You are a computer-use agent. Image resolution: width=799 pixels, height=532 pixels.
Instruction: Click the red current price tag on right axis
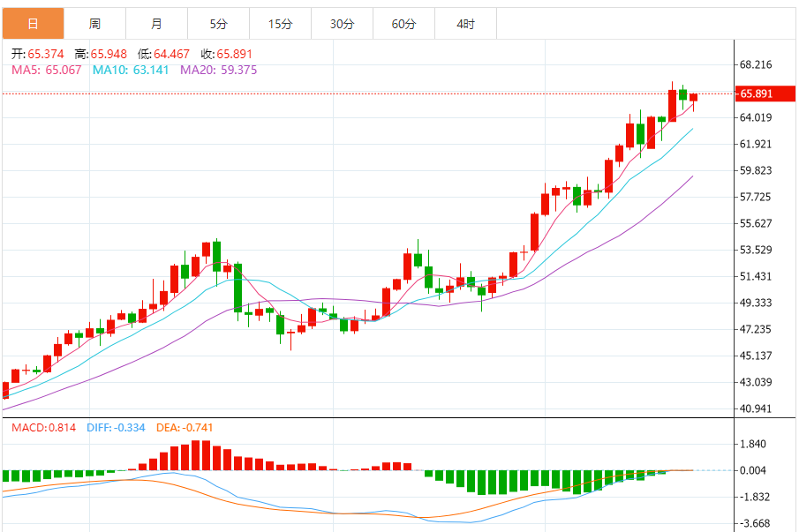coord(758,94)
